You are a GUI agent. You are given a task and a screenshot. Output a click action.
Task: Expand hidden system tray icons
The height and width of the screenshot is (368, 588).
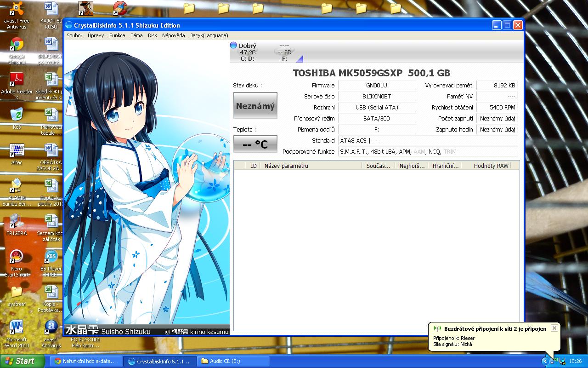point(545,361)
